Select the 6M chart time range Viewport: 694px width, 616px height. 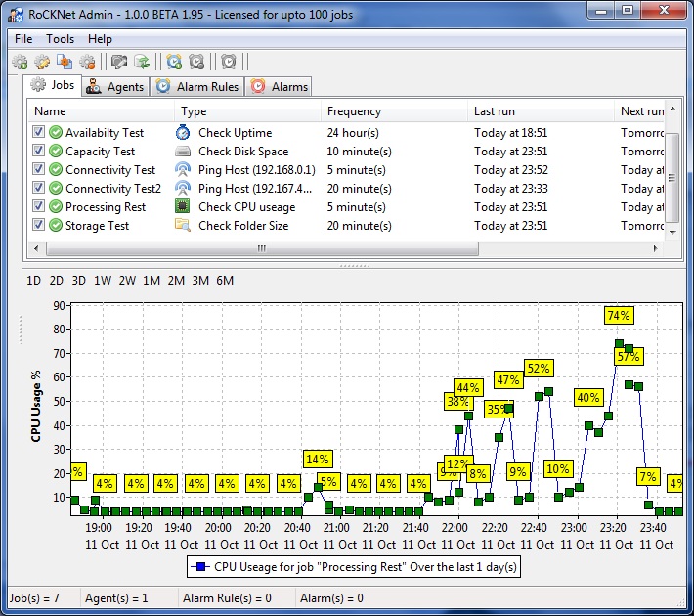(x=225, y=281)
